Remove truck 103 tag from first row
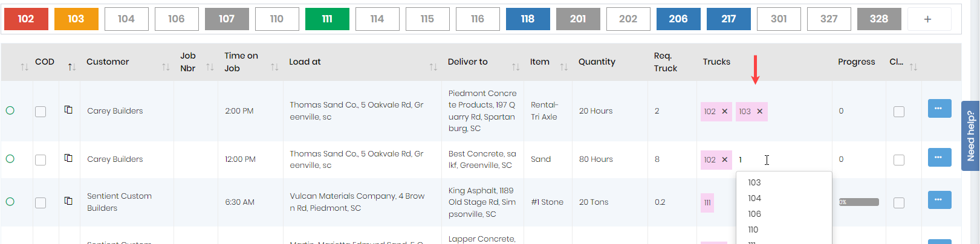 [x=760, y=112]
